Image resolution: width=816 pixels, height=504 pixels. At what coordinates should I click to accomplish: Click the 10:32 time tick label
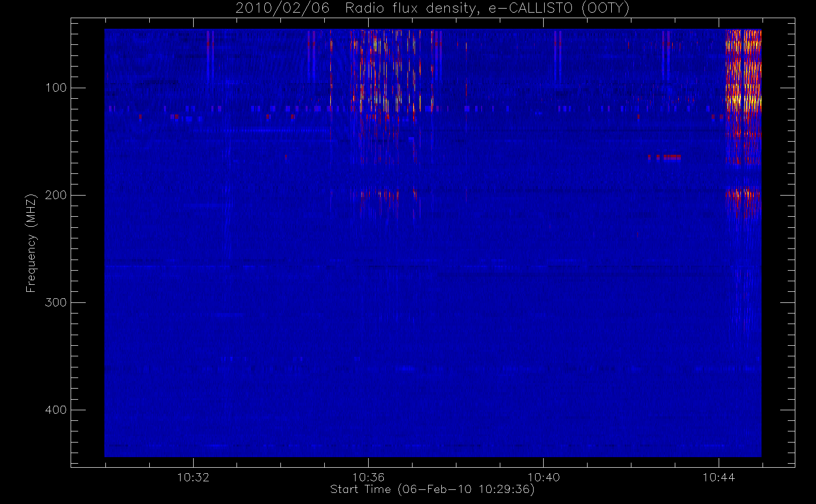tap(193, 477)
